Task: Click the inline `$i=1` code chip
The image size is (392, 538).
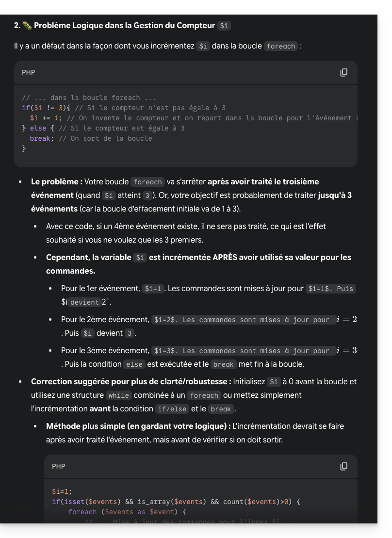Action: (x=153, y=289)
